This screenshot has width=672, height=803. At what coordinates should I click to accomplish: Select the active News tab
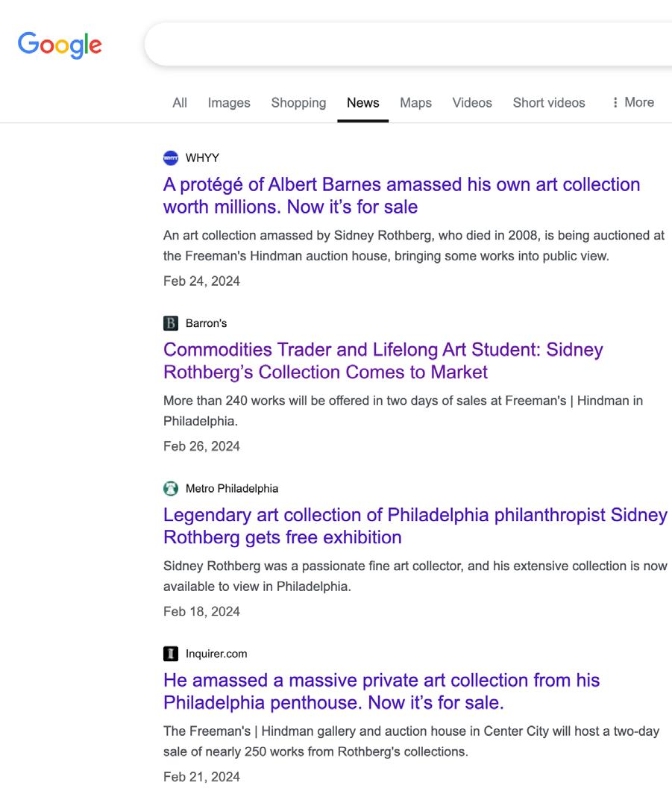click(362, 103)
